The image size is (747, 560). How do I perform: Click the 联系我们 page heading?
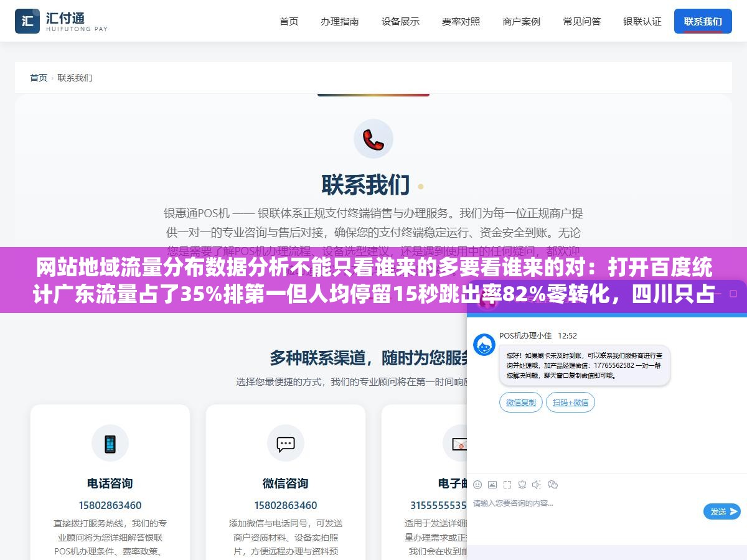[x=365, y=185]
